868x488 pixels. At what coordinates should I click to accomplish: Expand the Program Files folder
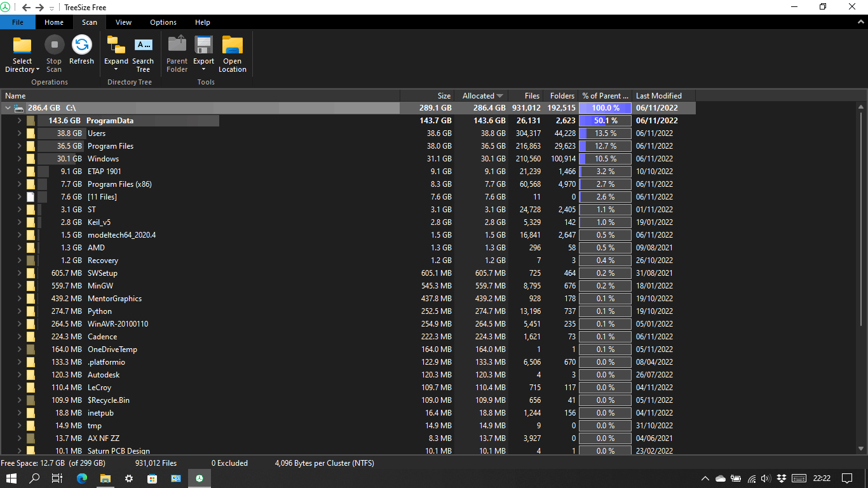tap(20, 146)
